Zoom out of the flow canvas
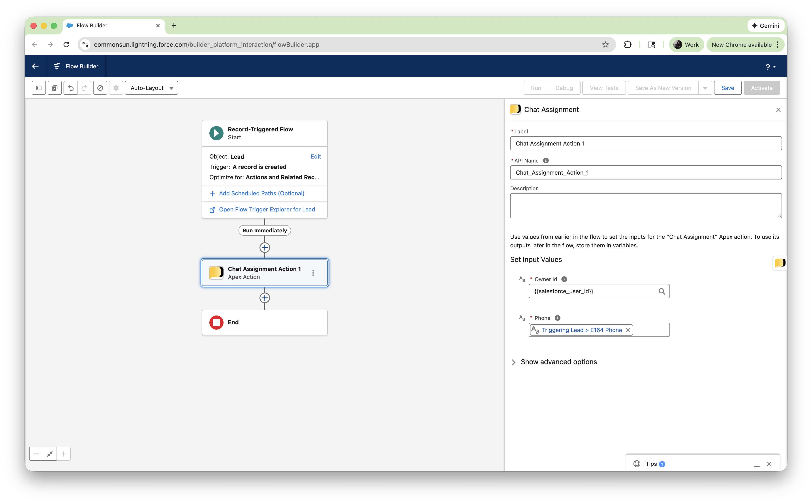 coord(36,454)
